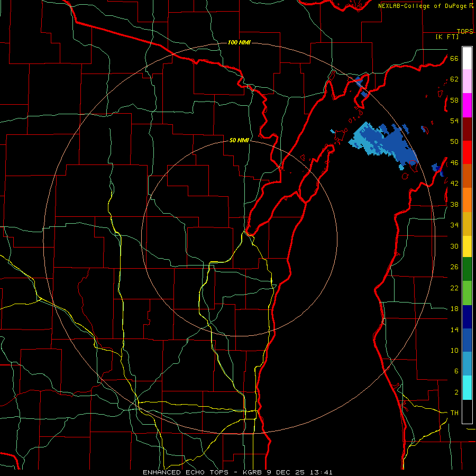Select the light green legend swatch
This screenshot has width=476, height=476.
tap(467, 293)
